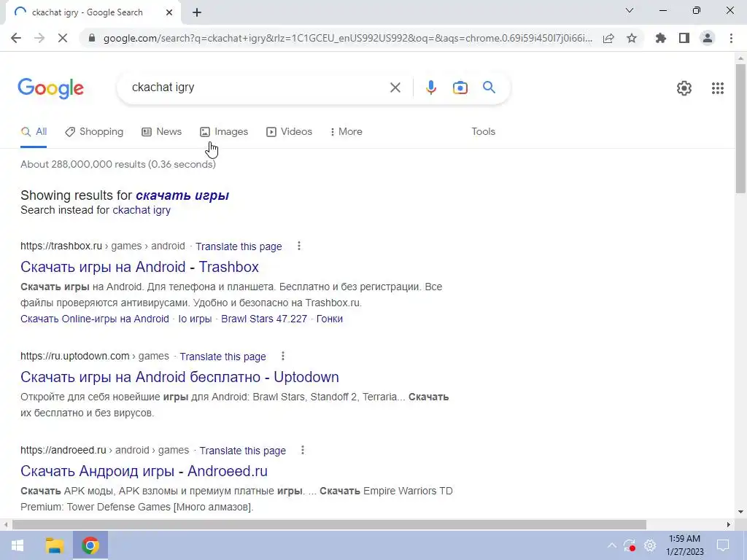The width and height of the screenshot is (747, 560).
Task: Go to Google homepage logo
Action: coord(51,88)
